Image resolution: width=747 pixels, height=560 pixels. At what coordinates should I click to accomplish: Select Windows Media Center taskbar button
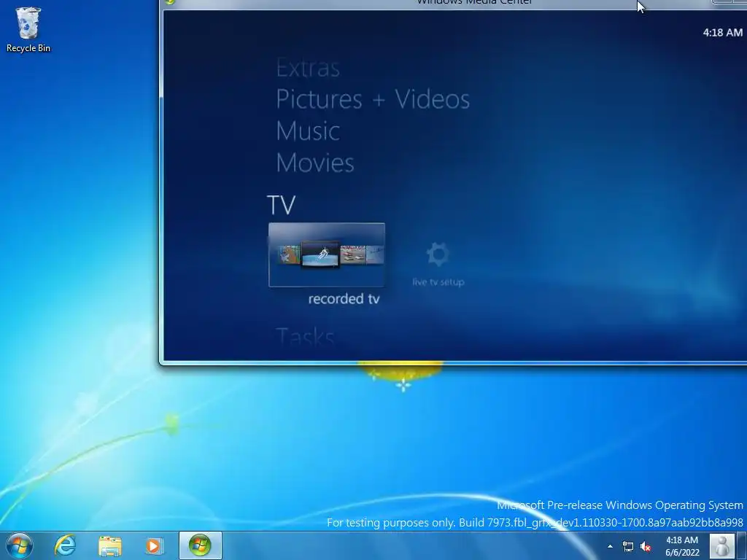(200, 545)
